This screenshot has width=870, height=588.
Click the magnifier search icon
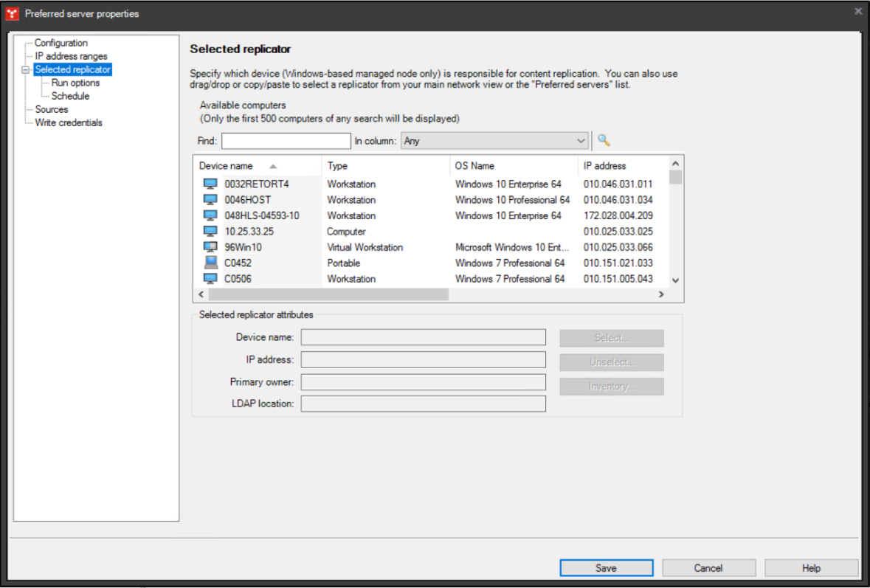[x=601, y=140]
